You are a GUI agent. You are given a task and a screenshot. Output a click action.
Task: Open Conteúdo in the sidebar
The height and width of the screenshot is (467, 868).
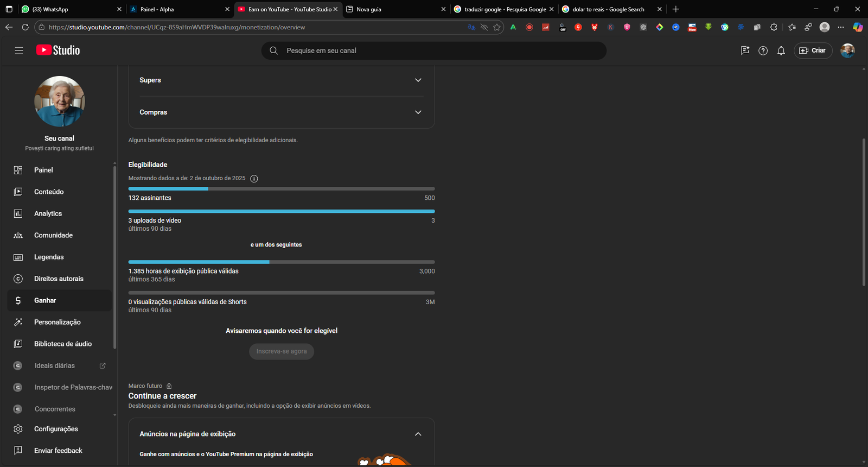tap(59, 192)
